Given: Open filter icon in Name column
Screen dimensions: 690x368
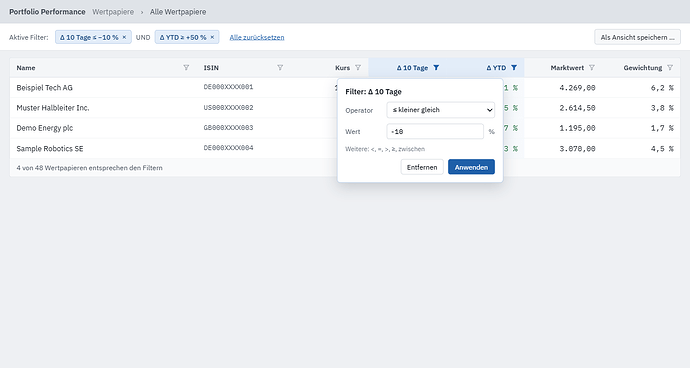Looking at the screenshot, I should tap(186, 68).
